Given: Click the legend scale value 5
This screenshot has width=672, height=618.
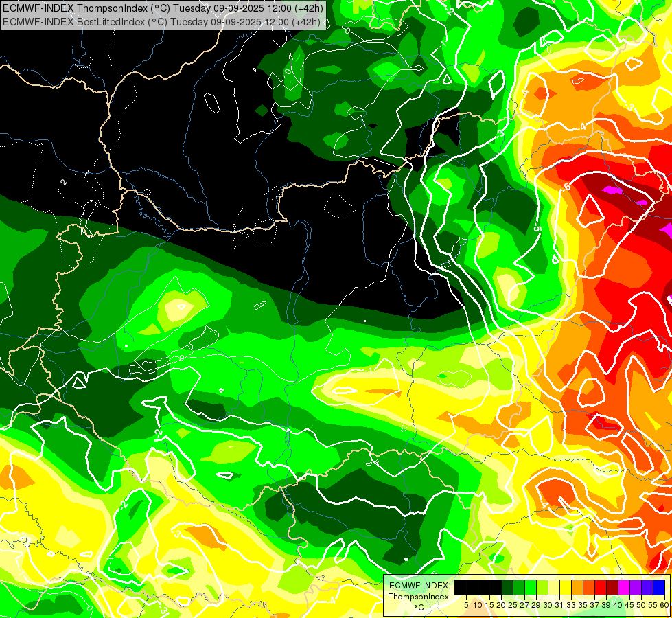Looking at the screenshot, I should tap(466, 605).
